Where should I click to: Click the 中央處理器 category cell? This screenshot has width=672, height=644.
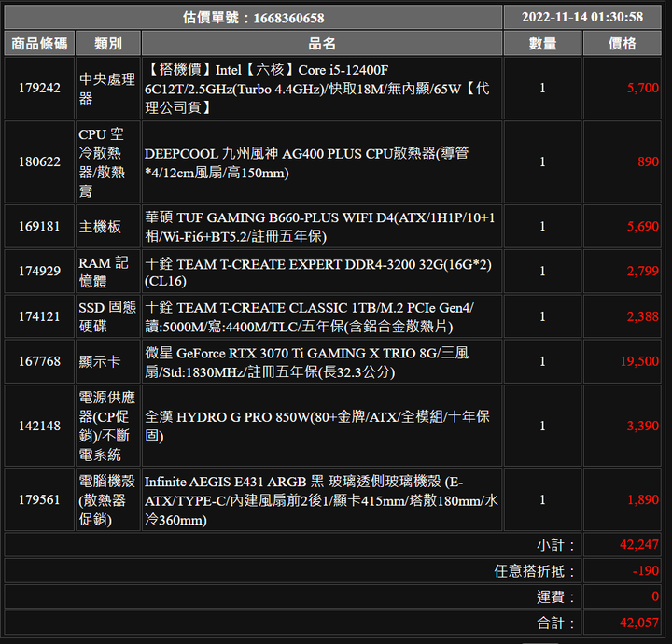click(x=107, y=89)
